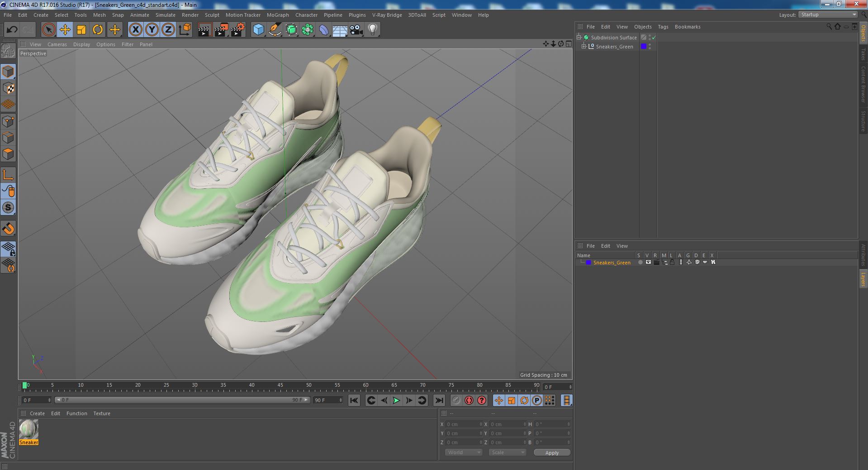Go to start of animation

[x=354, y=400]
